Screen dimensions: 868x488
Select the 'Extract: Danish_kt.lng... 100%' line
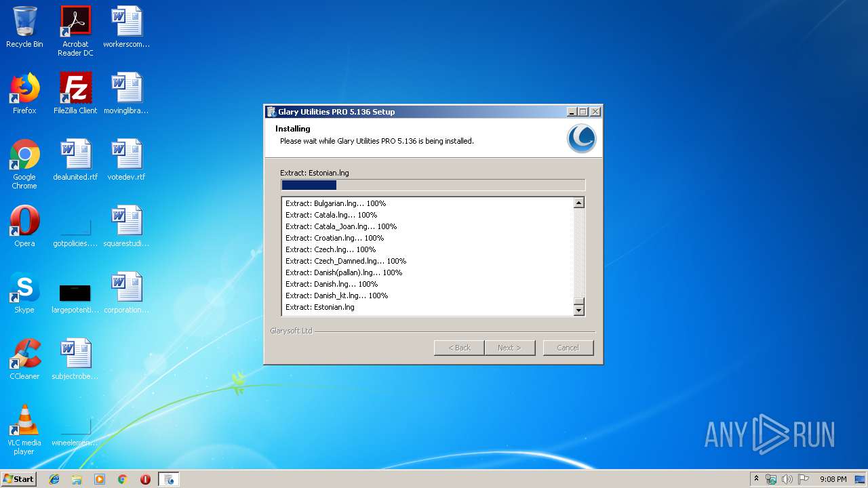point(336,296)
